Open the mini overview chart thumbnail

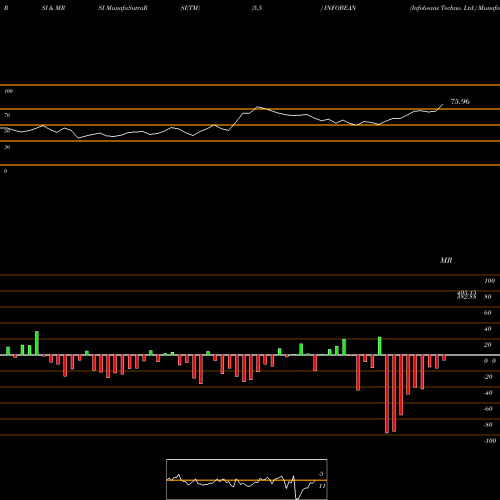point(247,479)
